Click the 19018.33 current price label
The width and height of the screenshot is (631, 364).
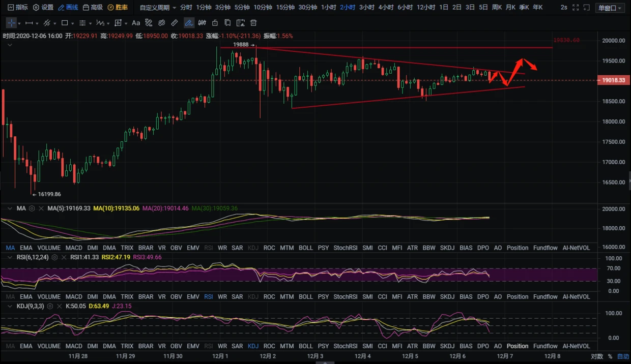613,80
